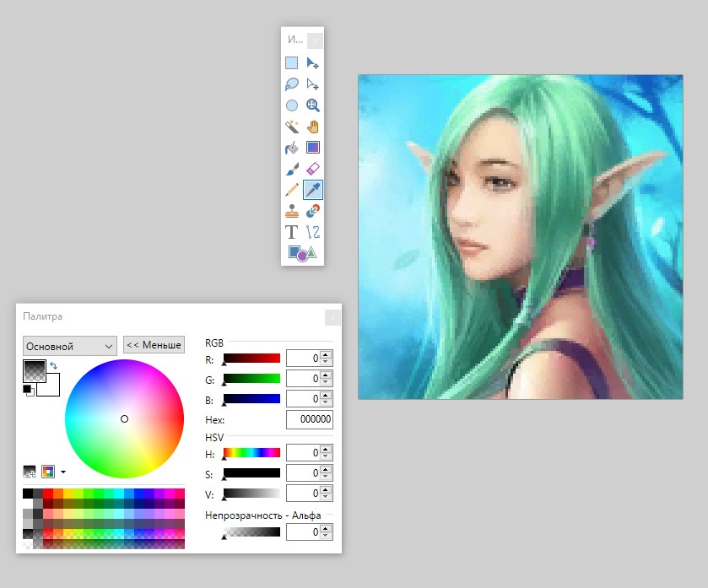This screenshot has height=588, width=708.
Task: Click the primary color swatch
Action: coord(35,371)
